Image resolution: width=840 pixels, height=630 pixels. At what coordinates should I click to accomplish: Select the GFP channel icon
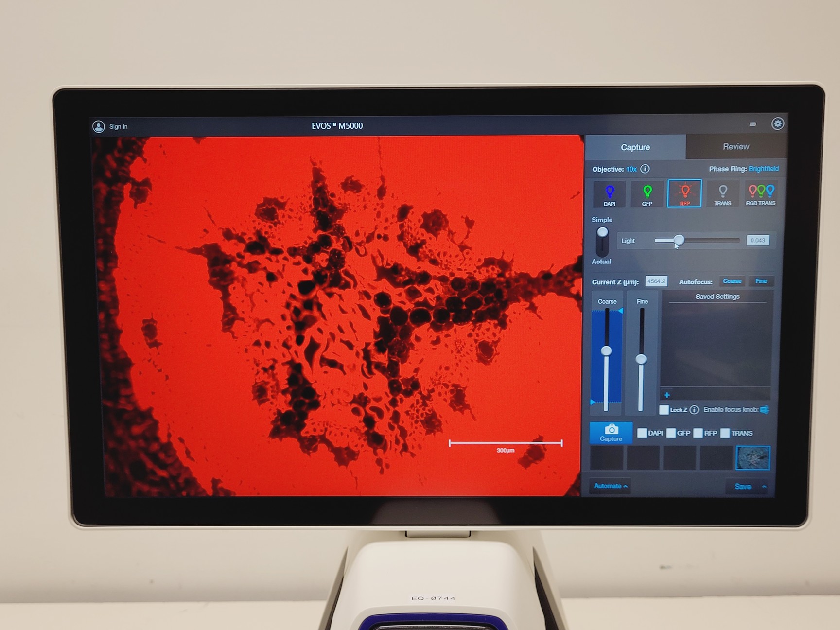pos(647,193)
